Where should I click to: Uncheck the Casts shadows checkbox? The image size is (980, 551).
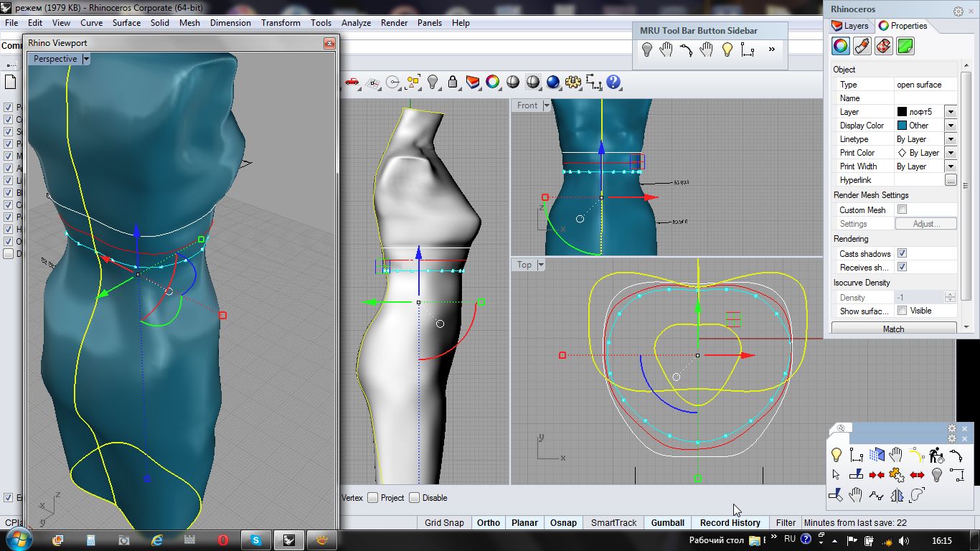pyautogui.click(x=902, y=253)
